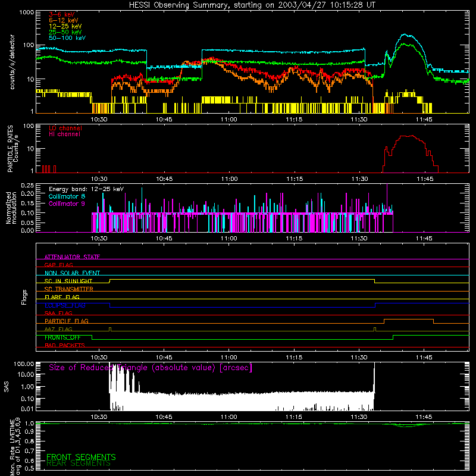476x476 pixels.
Task: Click the Energy band: 12-25 keV label
Action: point(86,189)
